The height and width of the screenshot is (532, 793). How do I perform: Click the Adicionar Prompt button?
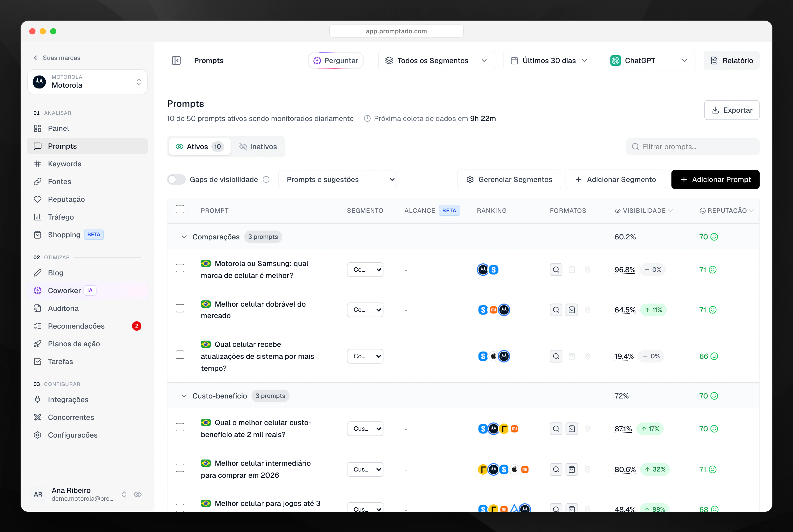[715, 179]
